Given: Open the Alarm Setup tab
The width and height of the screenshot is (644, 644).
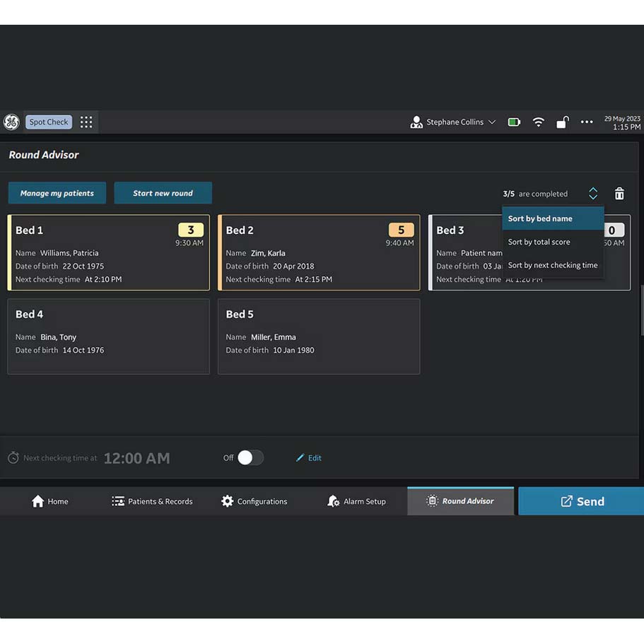Looking at the screenshot, I should 356,501.
